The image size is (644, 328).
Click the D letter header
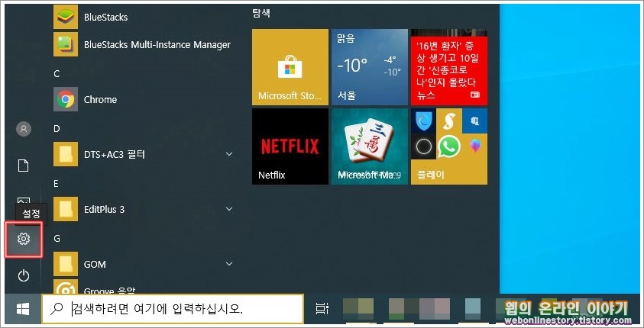click(x=57, y=129)
